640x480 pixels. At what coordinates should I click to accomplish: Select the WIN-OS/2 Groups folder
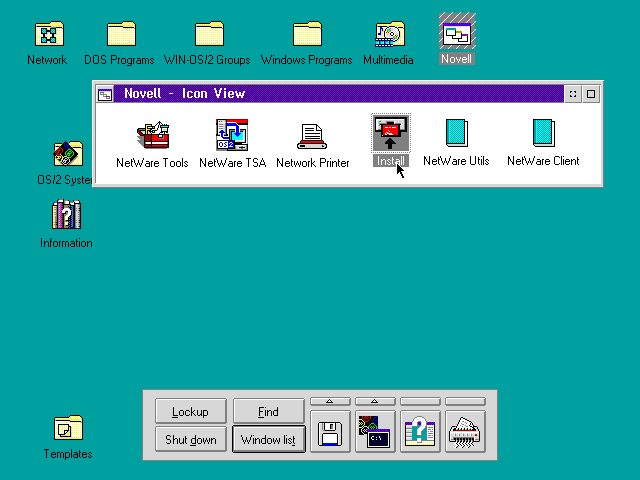click(209, 33)
